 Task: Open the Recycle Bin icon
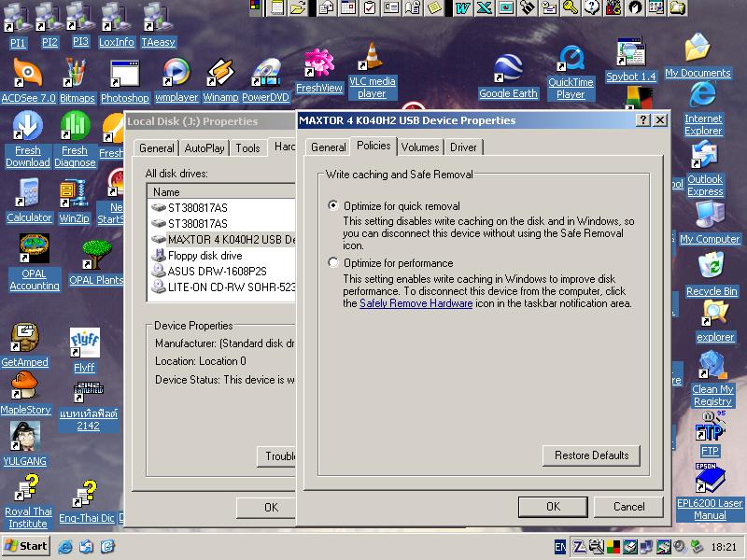(711, 269)
